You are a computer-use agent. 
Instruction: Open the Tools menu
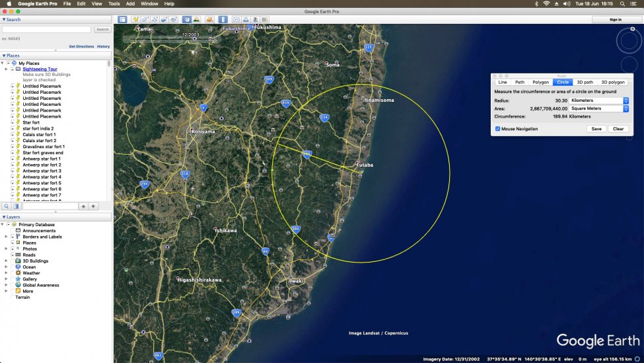point(114,4)
